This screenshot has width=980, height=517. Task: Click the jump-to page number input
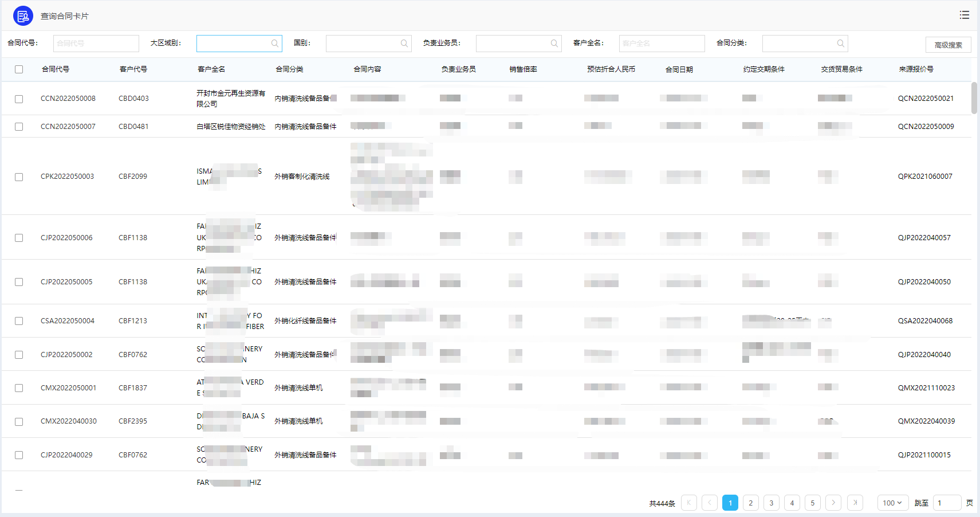pos(947,503)
